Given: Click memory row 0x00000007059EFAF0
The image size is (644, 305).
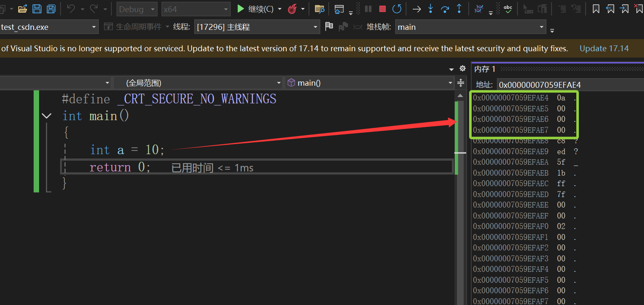Looking at the screenshot, I should tap(525, 226).
